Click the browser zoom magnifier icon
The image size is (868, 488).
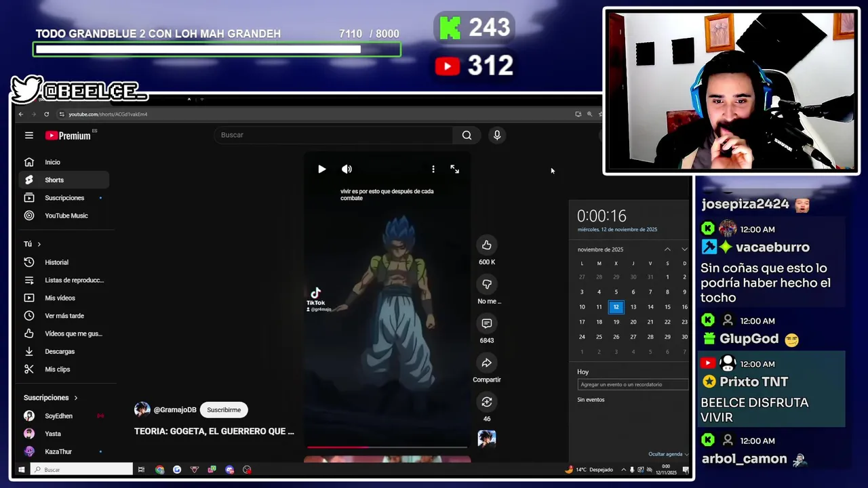tap(589, 114)
